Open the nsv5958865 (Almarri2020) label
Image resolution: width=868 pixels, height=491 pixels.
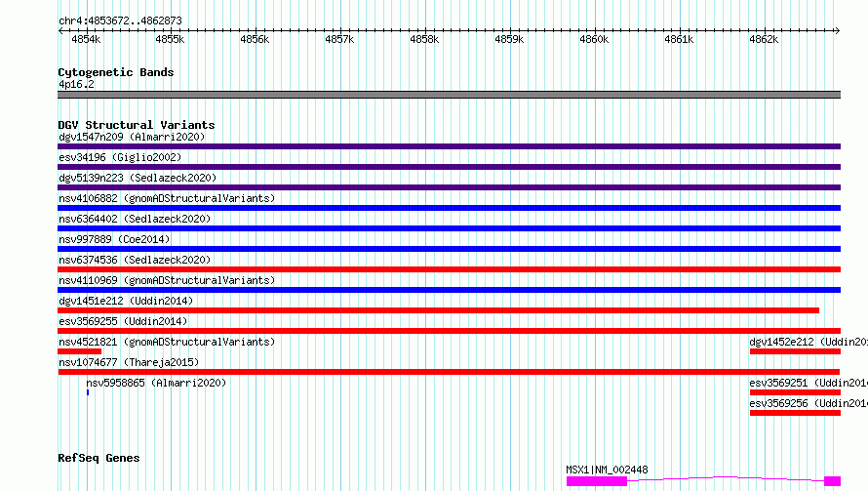(156, 383)
